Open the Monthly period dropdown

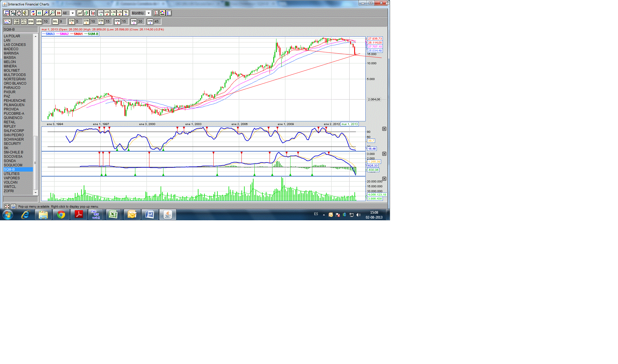click(x=149, y=13)
